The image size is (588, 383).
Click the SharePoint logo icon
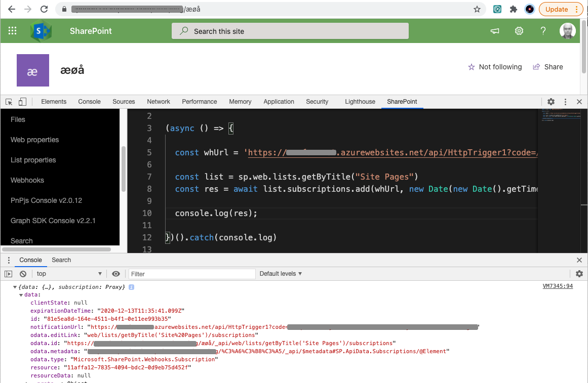[x=41, y=31]
